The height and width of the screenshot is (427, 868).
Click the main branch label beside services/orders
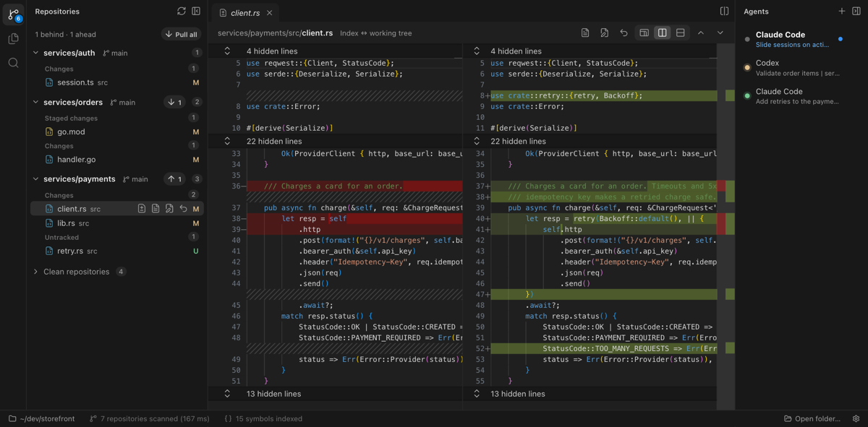coord(122,103)
